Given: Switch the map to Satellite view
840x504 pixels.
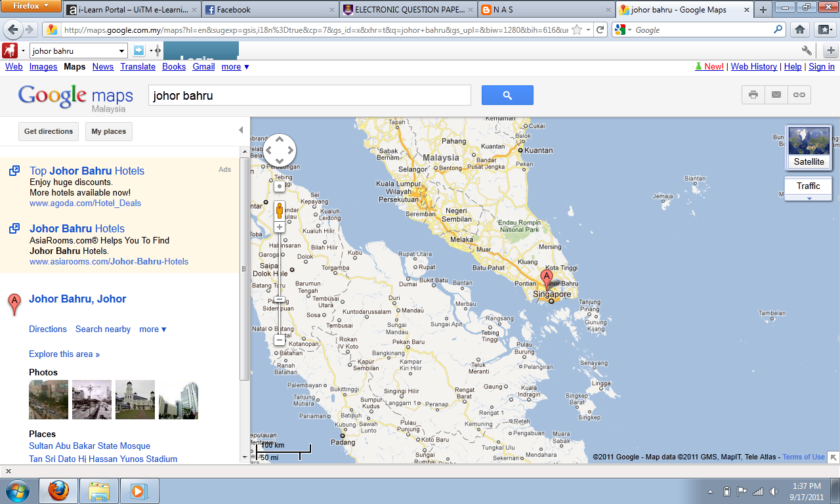Looking at the screenshot, I should click(808, 148).
